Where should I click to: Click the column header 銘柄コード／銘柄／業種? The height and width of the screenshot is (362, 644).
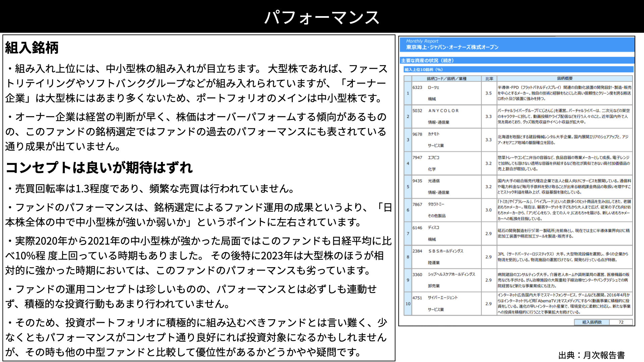pyautogui.click(x=446, y=78)
